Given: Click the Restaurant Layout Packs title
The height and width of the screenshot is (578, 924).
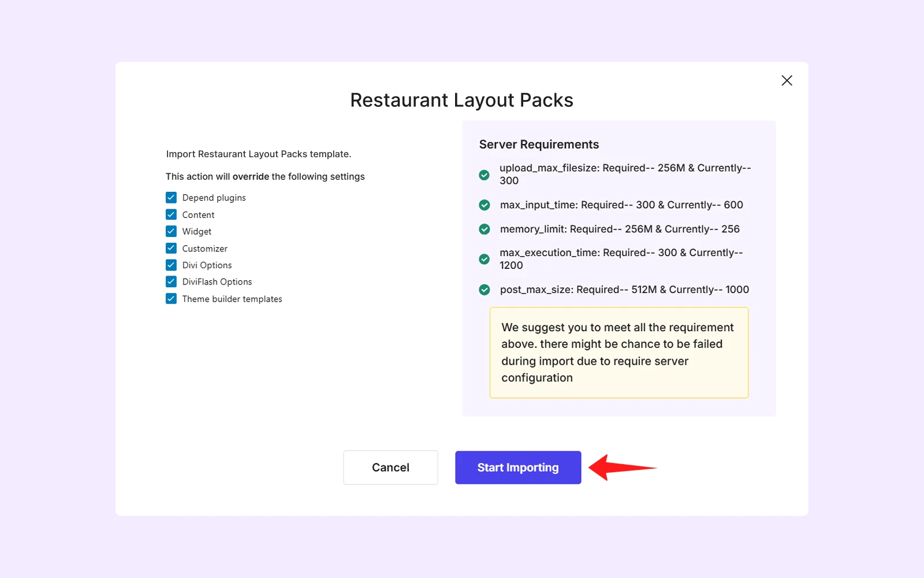Looking at the screenshot, I should (461, 100).
